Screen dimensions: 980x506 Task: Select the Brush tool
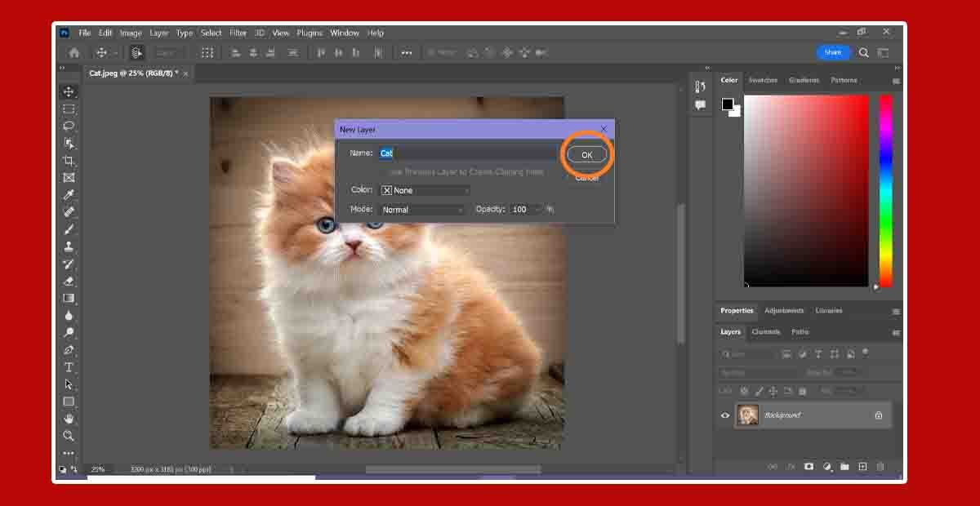(x=69, y=229)
